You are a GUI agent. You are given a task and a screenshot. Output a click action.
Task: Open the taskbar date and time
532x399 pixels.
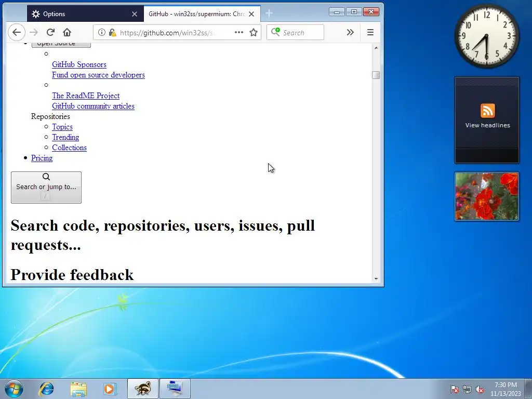[506, 389]
